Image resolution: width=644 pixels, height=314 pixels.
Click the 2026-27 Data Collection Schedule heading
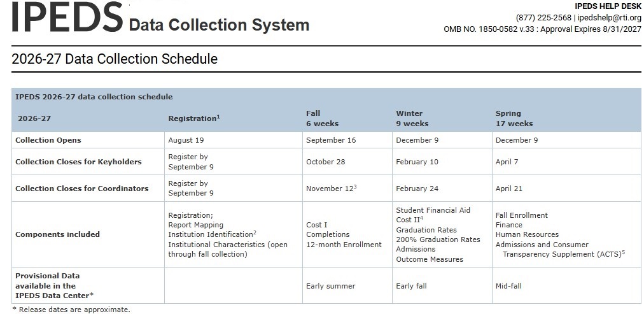click(x=115, y=59)
